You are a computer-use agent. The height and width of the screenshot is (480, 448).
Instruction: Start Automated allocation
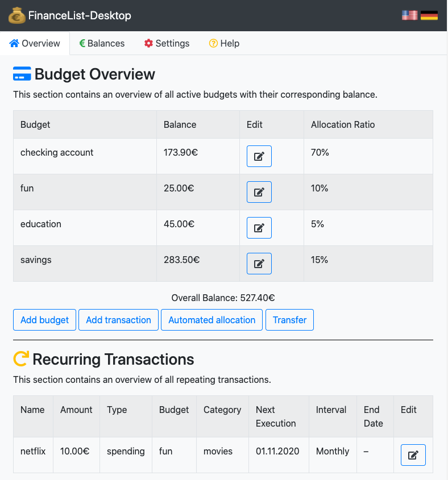coord(211,320)
